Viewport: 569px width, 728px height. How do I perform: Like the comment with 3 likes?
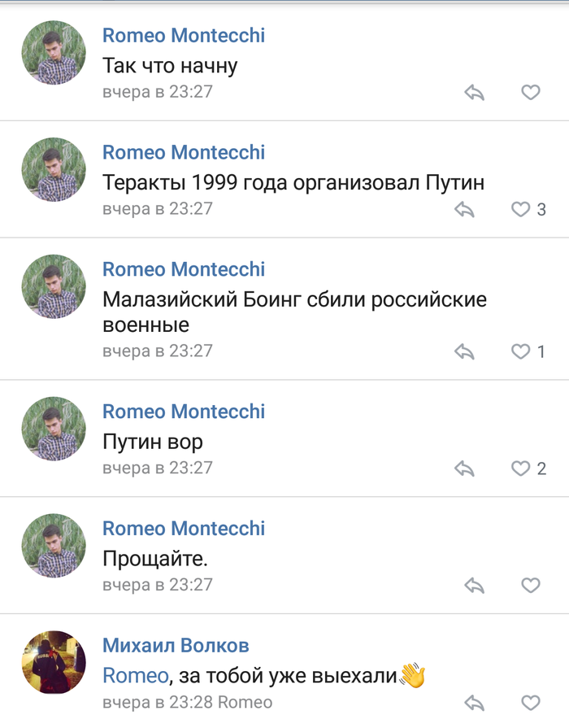point(520,210)
